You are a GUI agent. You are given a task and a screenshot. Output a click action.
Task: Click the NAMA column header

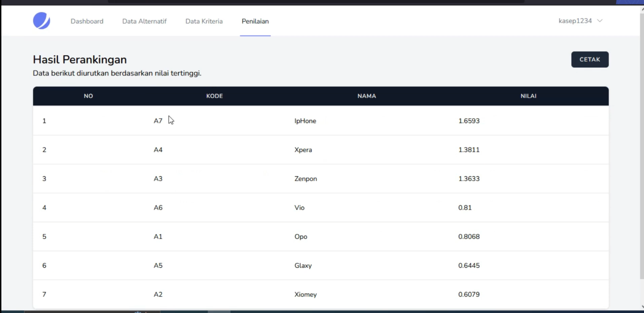[367, 96]
